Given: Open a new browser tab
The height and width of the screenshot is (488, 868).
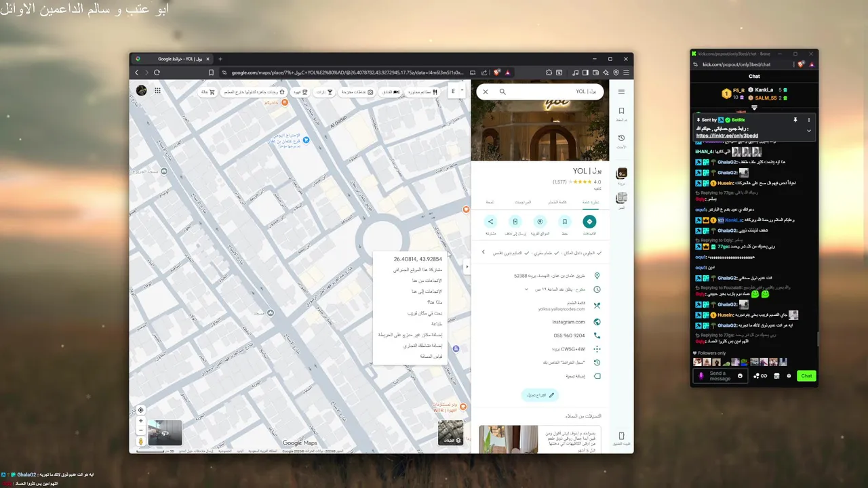Looking at the screenshot, I should pyautogui.click(x=220, y=59).
